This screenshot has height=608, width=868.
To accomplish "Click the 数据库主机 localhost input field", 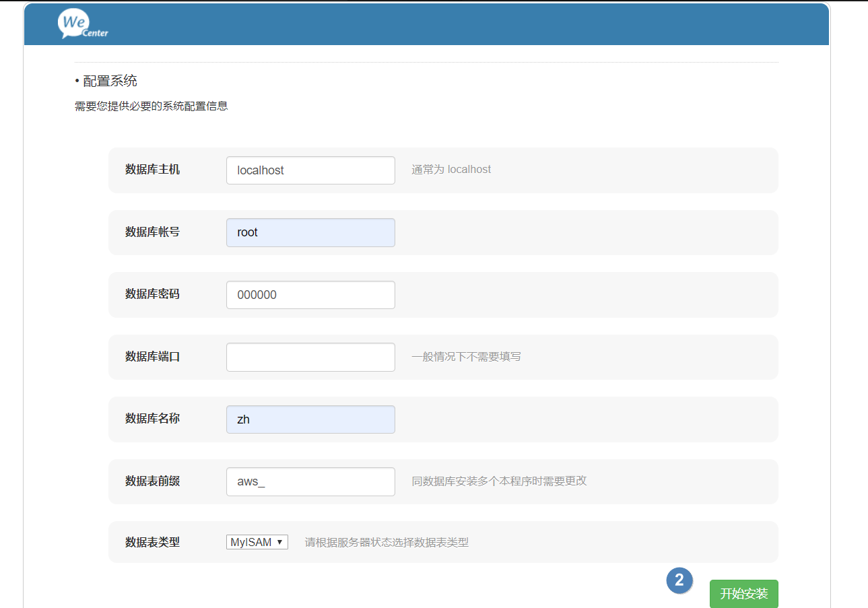I will click(x=310, y=170).
